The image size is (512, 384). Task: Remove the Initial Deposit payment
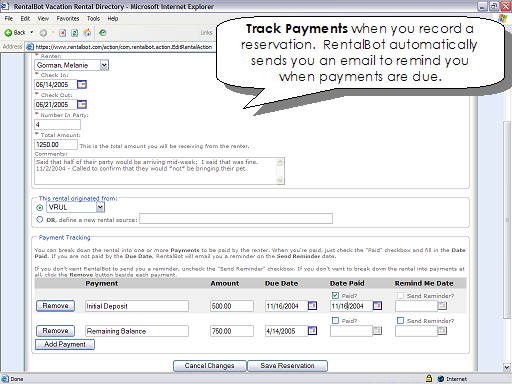pos(55,306)
